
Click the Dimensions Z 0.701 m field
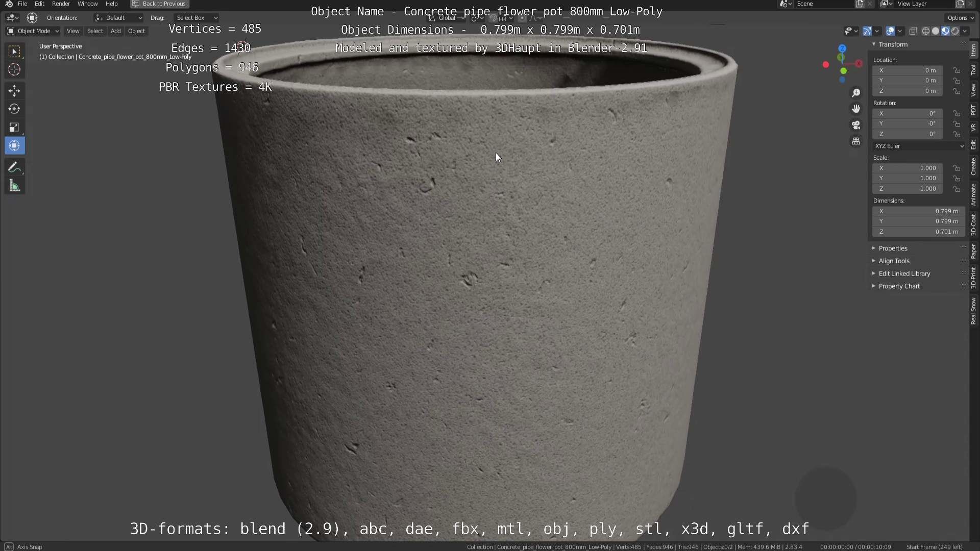[919, 232]
